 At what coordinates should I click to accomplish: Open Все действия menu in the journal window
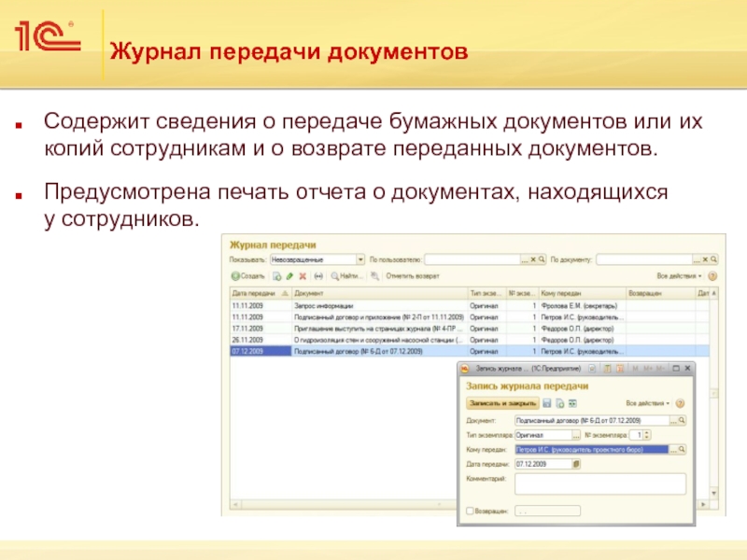(x=679, y=276)
